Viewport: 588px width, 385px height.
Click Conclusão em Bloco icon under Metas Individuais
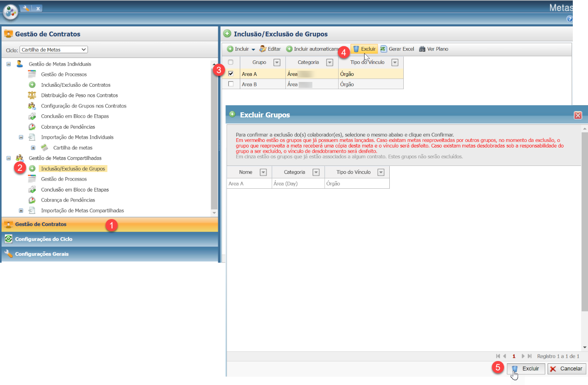32,116
